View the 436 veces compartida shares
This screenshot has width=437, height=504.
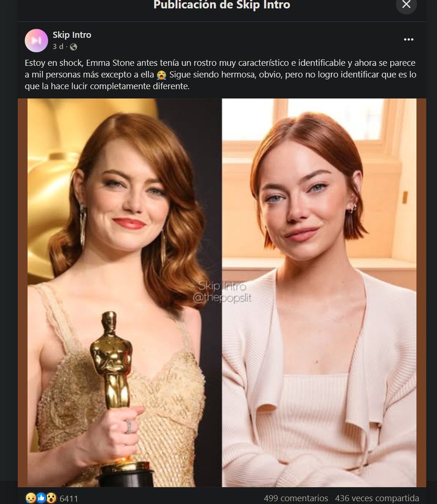point(377,498)
